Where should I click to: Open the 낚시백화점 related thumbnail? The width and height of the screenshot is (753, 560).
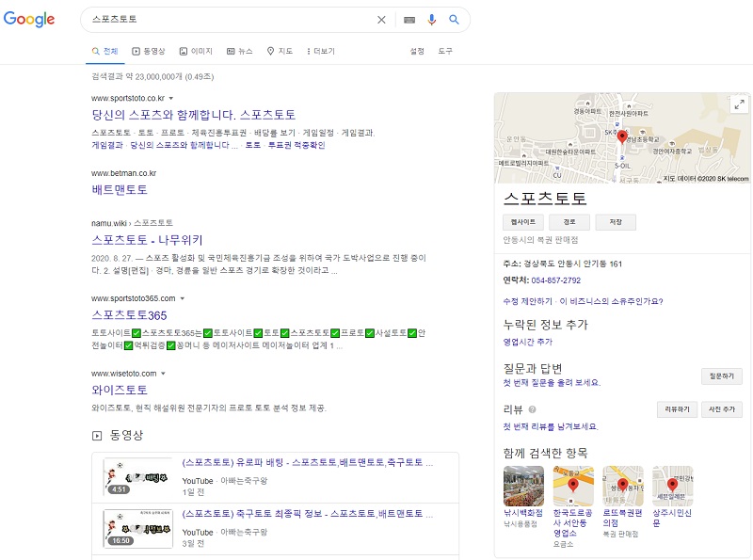coord(523,486)
